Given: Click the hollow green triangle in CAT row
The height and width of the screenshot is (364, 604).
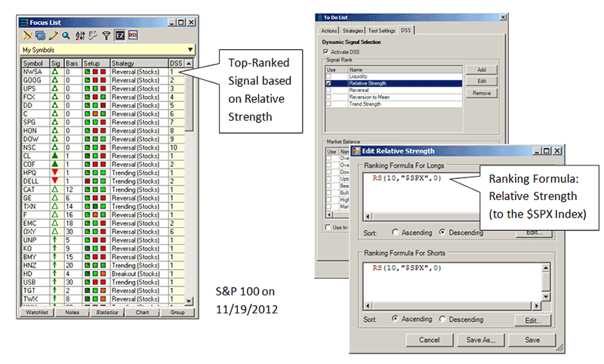Looking at the screenshot, I should point(55,190).
